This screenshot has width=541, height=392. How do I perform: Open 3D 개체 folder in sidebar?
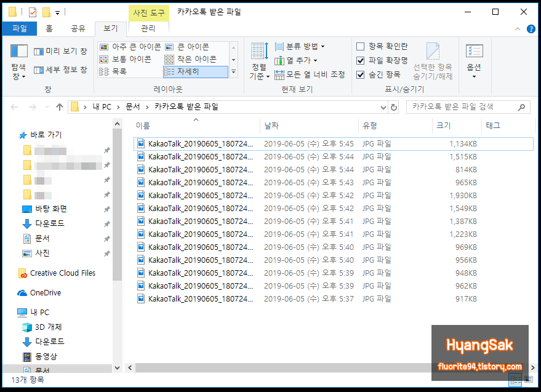[x=42, y=327]
